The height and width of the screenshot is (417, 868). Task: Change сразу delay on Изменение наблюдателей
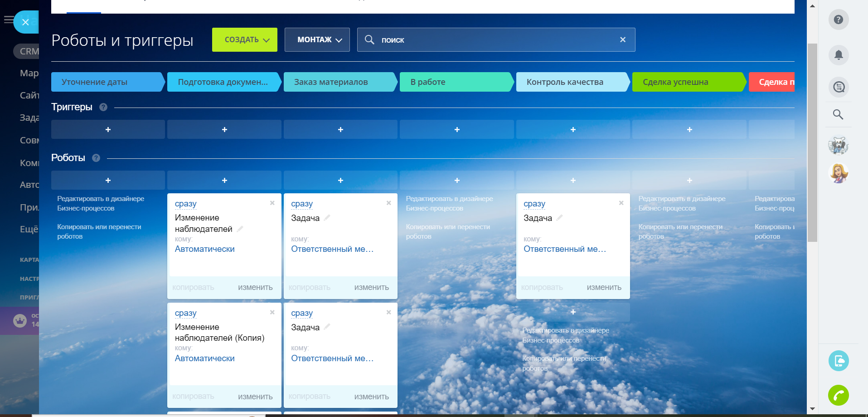click(186, 204)
